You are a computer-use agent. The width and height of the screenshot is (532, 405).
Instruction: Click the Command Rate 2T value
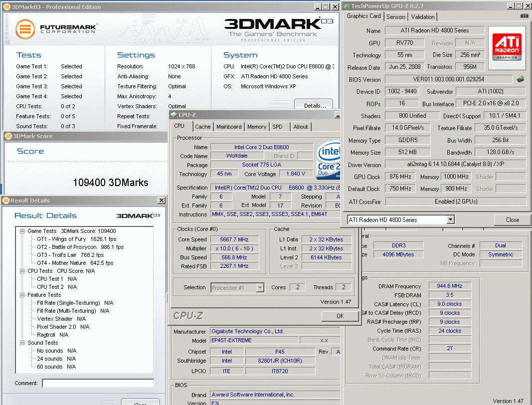pos(450,348)
